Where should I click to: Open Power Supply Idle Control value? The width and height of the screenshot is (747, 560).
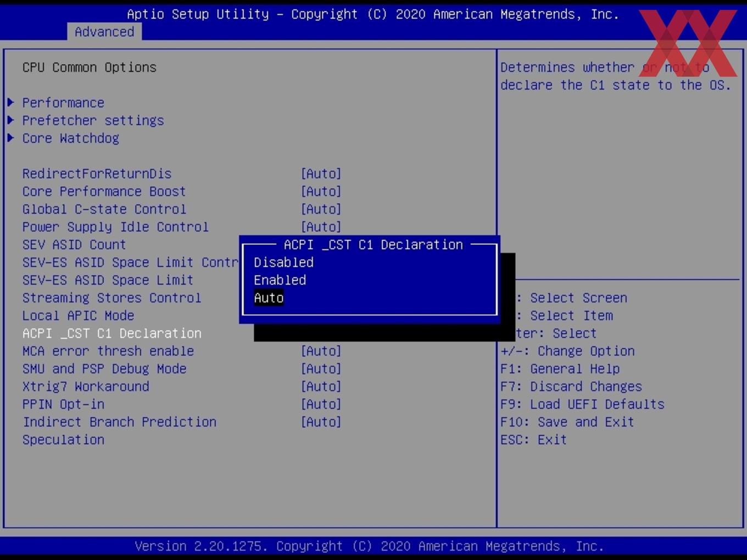pyautogui.click(x=321, y=227)
